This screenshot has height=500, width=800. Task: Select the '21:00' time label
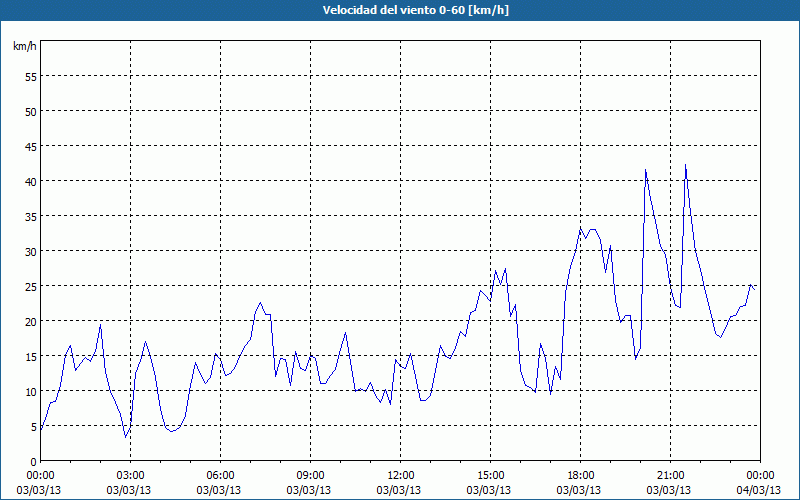[670, 476]
